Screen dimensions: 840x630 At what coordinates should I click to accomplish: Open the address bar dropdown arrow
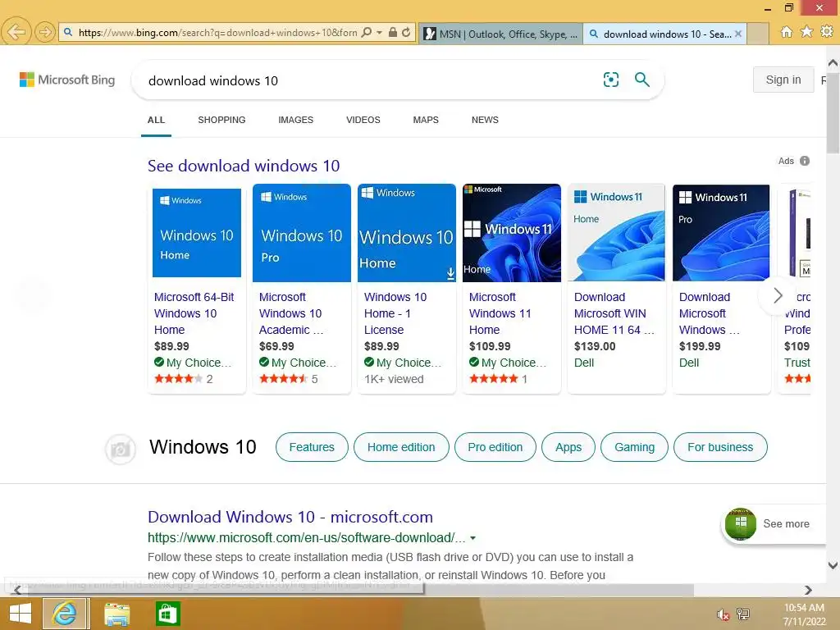[x=379, y=32]
